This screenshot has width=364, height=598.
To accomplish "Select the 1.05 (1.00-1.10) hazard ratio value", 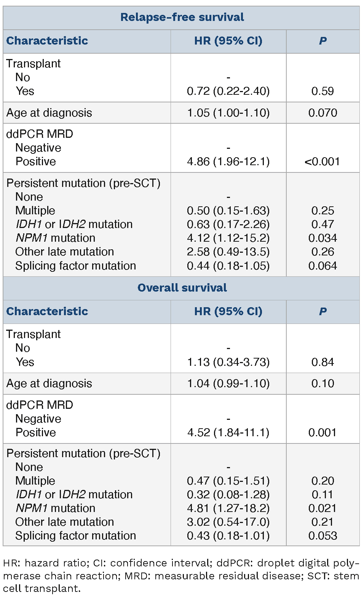I will tap(228, 113).
